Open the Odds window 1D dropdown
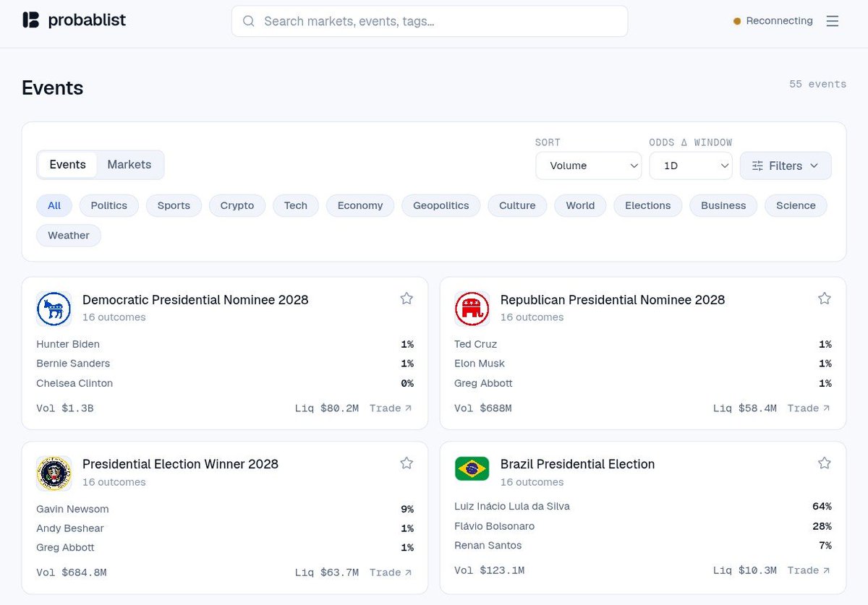The width and height of the screenshot is (868, 605). (691, 166)
